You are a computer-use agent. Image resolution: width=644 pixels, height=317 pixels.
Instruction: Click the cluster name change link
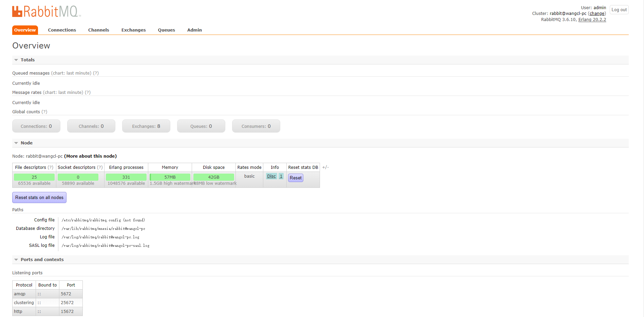pyautogui.click(x=597, y=14)
